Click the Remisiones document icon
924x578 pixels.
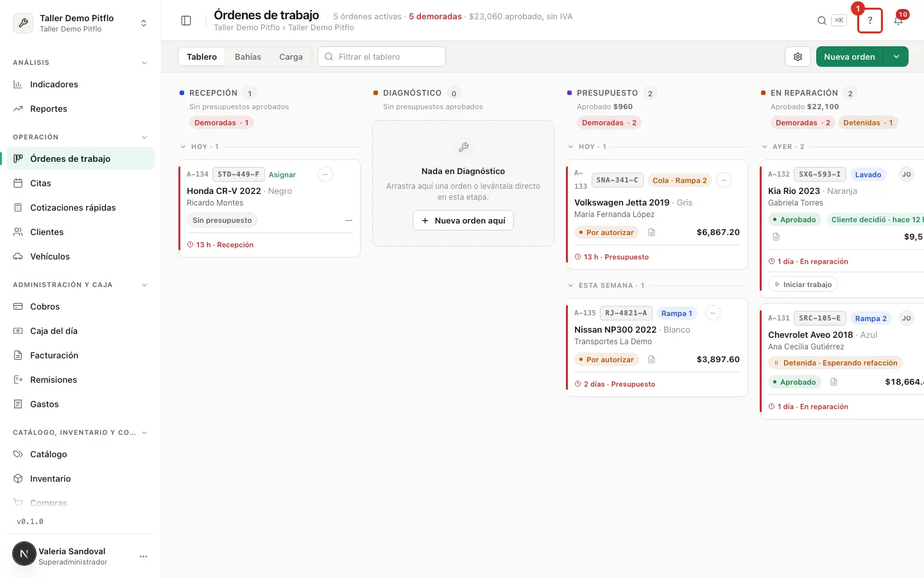18,380
